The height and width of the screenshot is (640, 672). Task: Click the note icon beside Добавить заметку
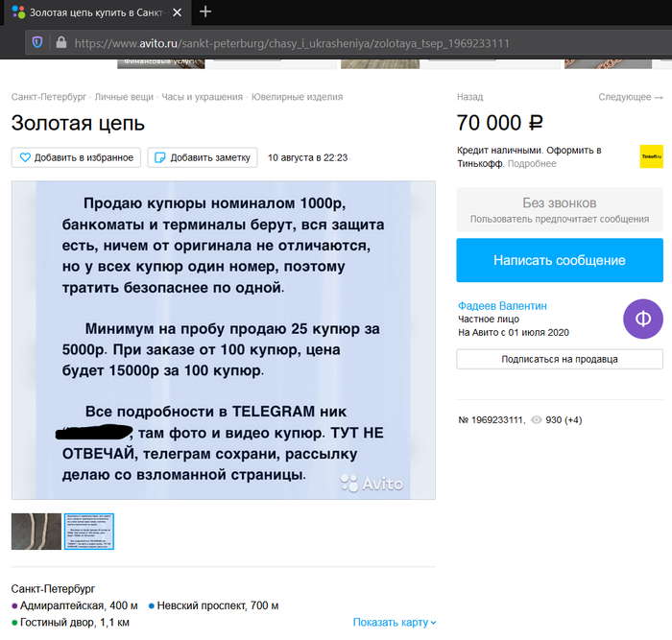(159, 157)
